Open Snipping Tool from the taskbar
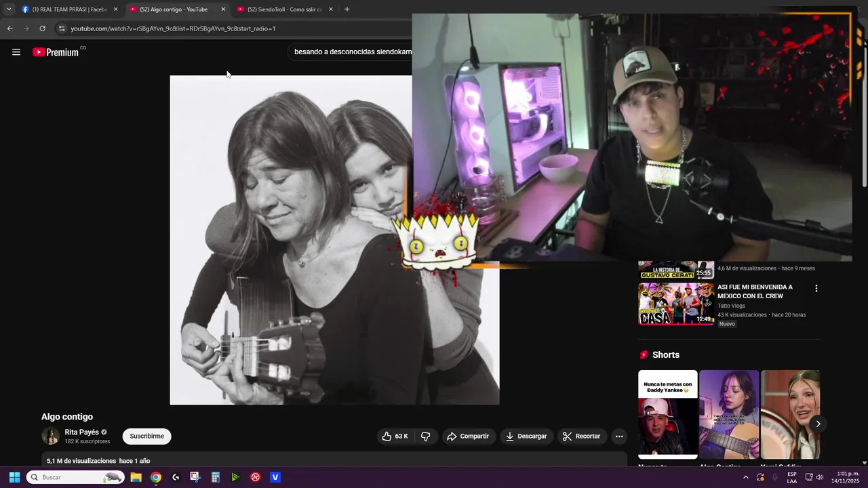 coord(195,477)
